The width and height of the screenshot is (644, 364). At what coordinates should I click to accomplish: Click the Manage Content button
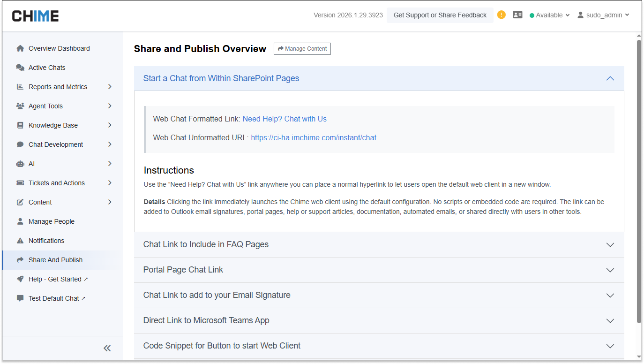click(x=302, y=49)
